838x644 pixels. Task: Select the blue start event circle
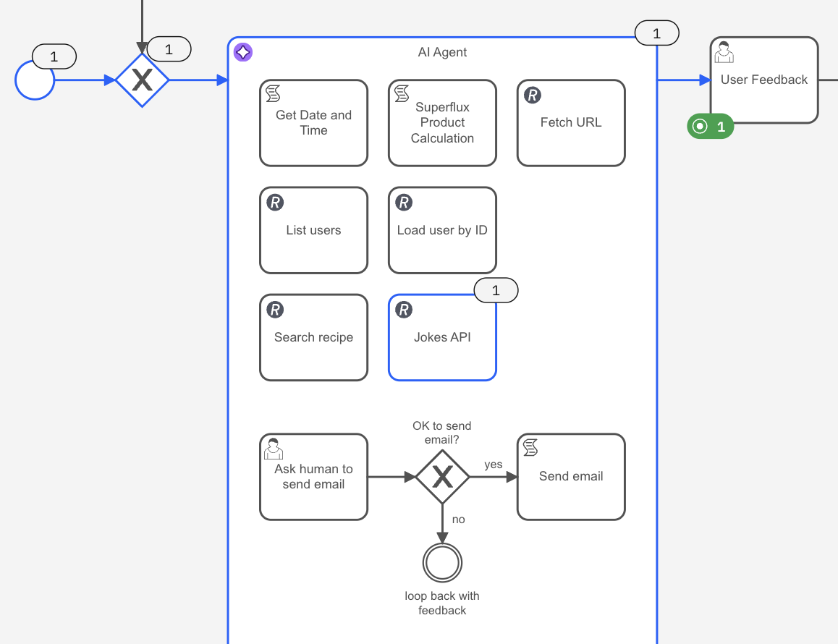(35, 80)
